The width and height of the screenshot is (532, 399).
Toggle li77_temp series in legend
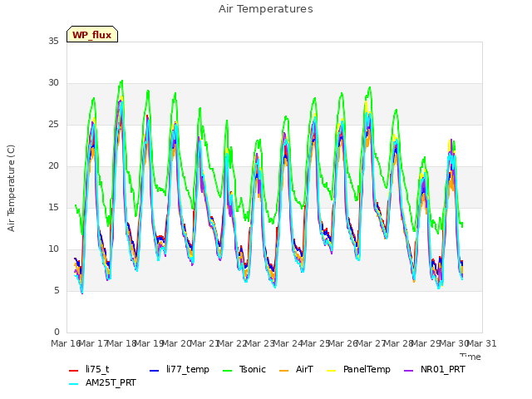click(180, 369)
